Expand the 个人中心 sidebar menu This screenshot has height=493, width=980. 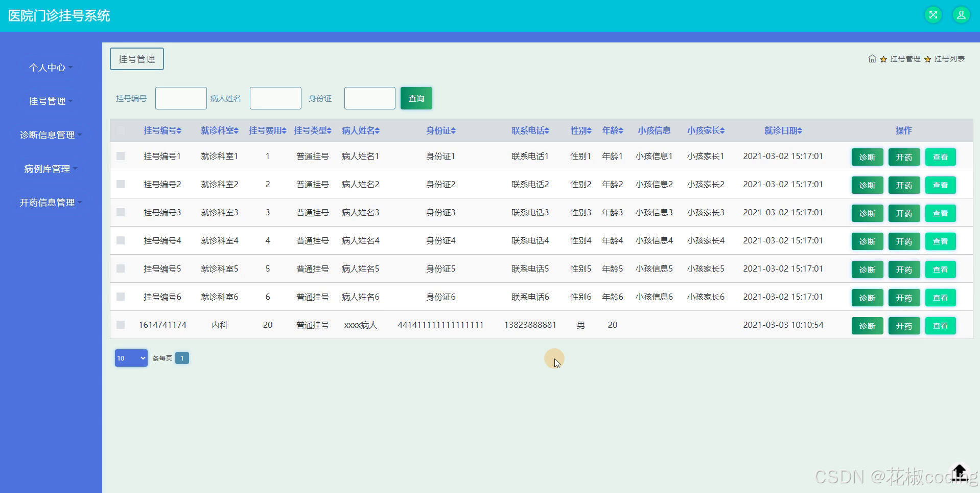(51, 68)
